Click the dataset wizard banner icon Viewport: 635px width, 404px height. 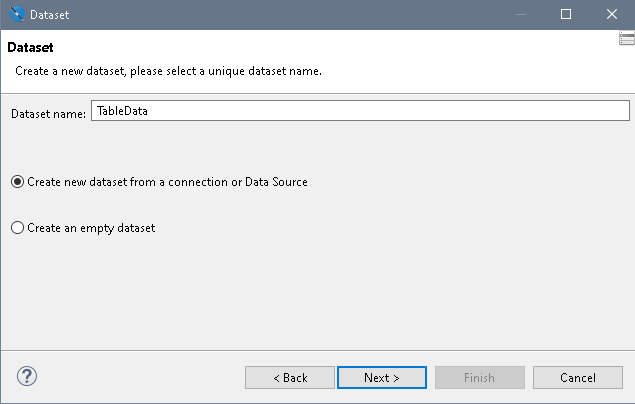[627, 39]
